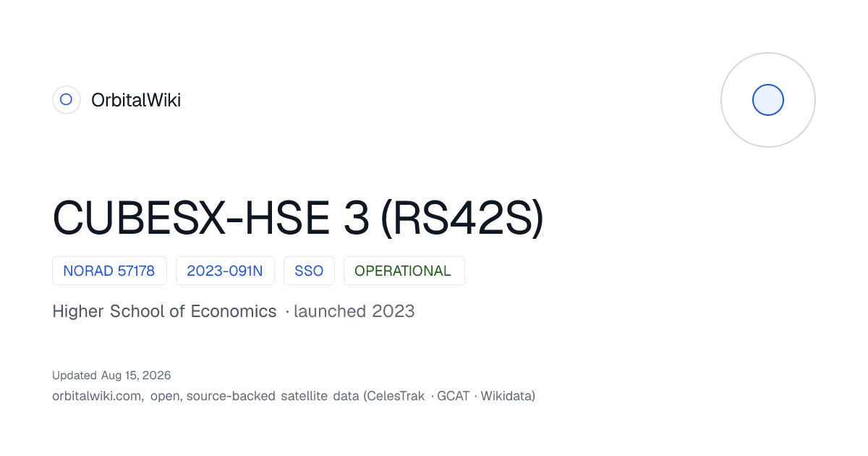Click the Aug 15, 2026 date
This screenshot has height=456, width=868.
coord(136,375)
